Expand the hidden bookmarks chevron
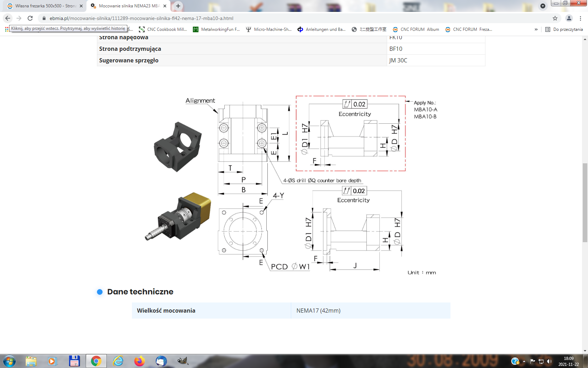Image resolution: width=588 pixels, height=368 pixels. (536, 29)
